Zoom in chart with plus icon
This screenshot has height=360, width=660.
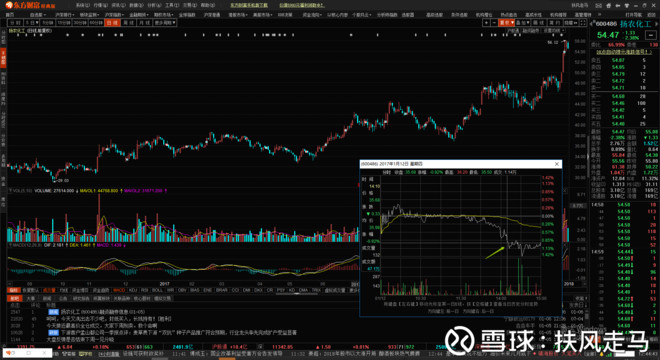(x=486, y=23)
